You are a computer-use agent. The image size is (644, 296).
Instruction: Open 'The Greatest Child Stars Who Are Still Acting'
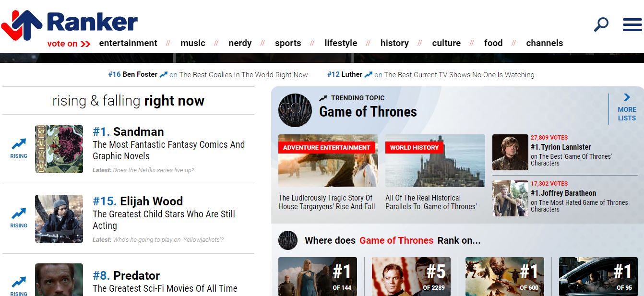(164, 220)
